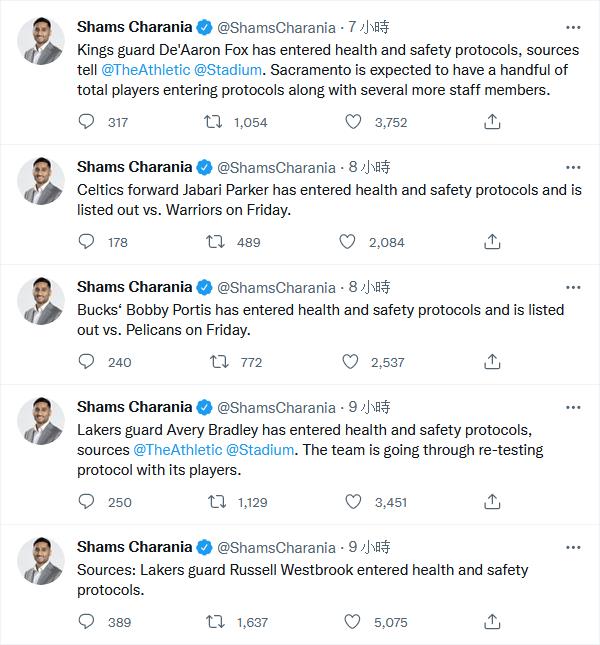600x645 pixels.
Task: Like the Jabari Parker tweet
Action: pyautogui.click(x=347, y=242)
